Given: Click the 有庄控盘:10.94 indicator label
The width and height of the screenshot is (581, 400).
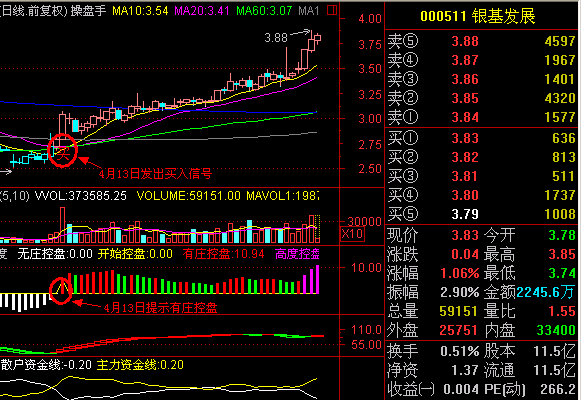Looking at the screenshot, I should [223, 254].
